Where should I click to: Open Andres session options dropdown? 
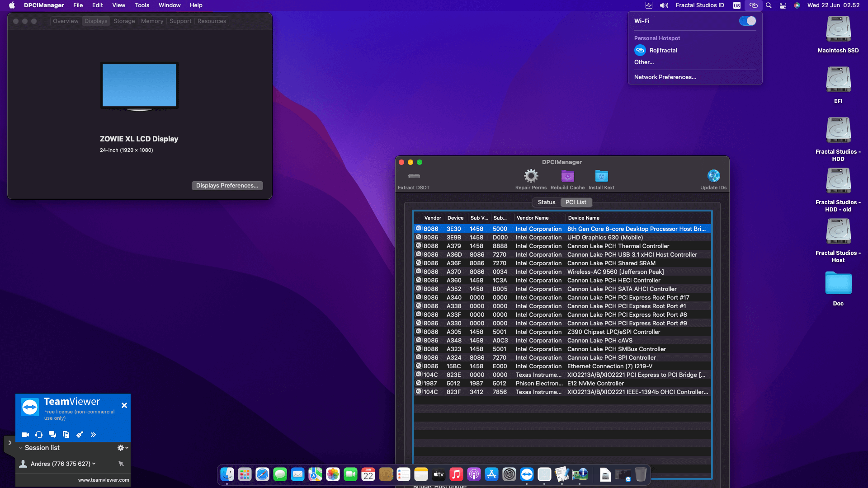click(x=94, y=464)
